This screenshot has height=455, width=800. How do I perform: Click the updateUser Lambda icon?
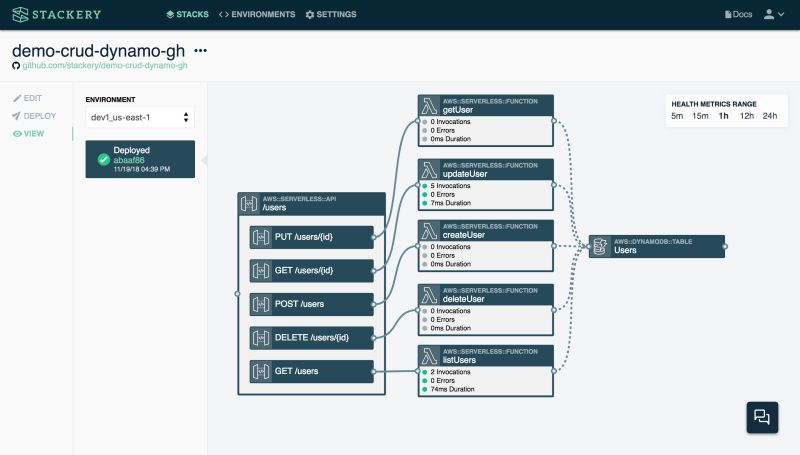[429, 170]
